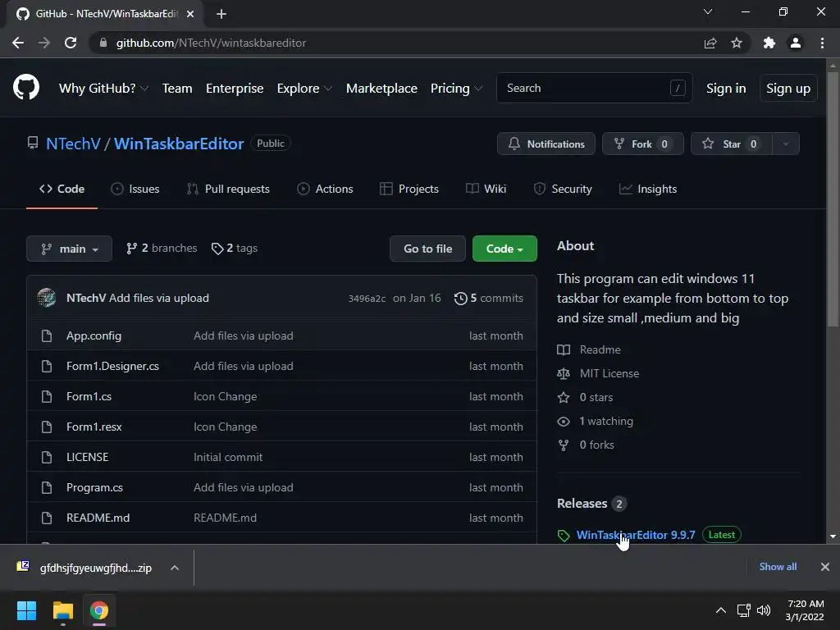Open the Form1.Designer.cs file
Image resolution: width=840 pixels, height=630 pixels.
click(x=112, y=366)
